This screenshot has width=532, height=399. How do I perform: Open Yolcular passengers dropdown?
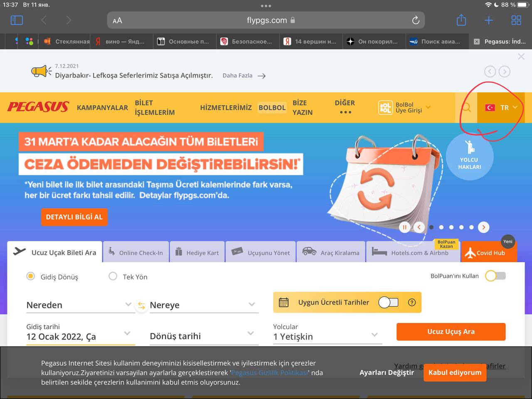coord(328,333)
